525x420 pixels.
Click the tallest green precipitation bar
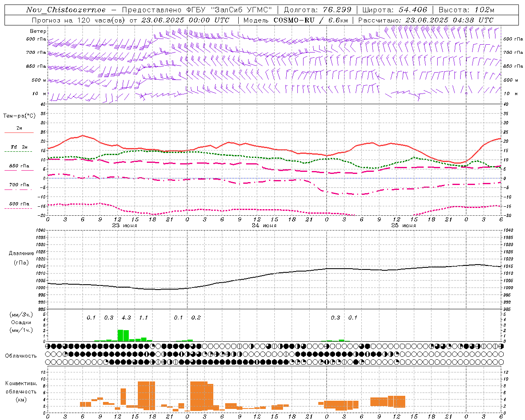point(120,336)
